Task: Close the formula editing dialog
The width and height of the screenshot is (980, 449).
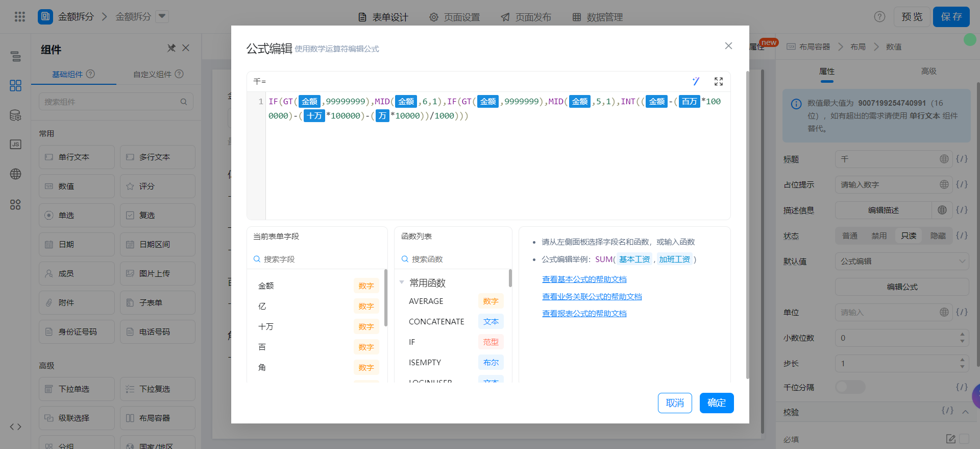Action: point(728,46)
